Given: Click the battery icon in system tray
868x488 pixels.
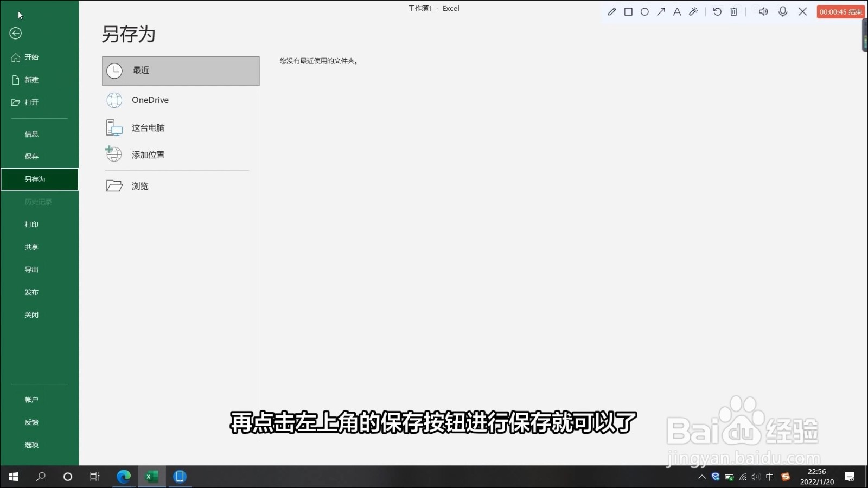Looking at the screenshot, I should [x=730, y=477].
